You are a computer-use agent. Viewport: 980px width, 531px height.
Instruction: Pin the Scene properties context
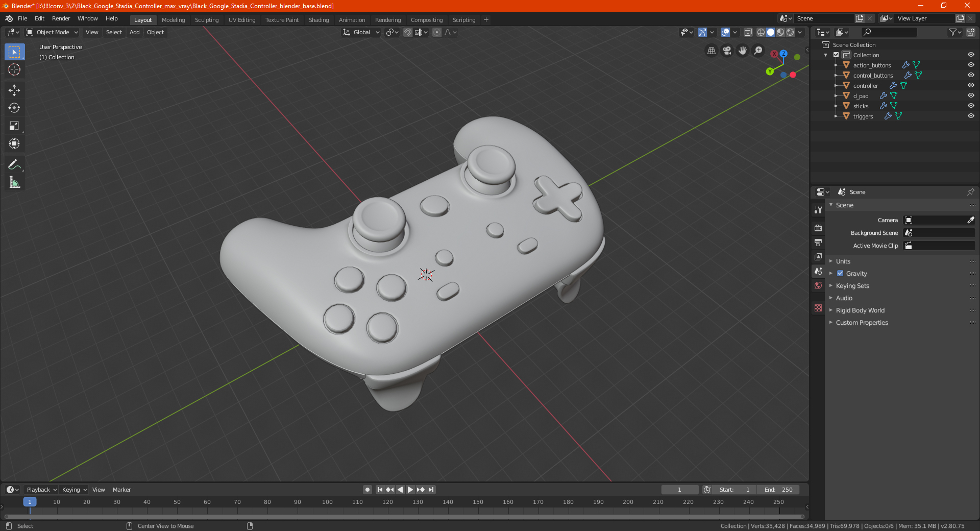(970, 192)
